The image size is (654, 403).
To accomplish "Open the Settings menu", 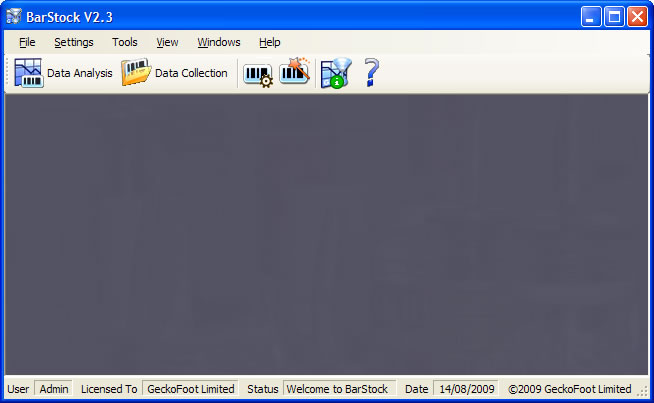I will coord(74,42).
